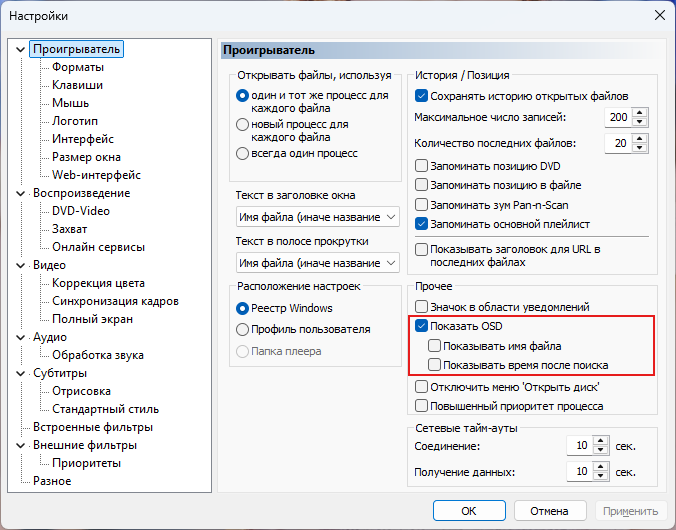This screenshot has width=676, height=530.
Task: Open the Онлайн сервисы settings page
Action: point(98,247)
